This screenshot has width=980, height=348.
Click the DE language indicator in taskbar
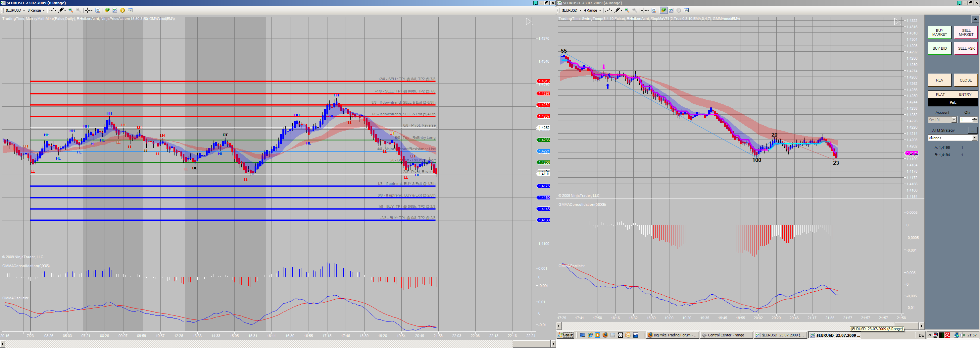pyautogui.click(x=921, y=335)
